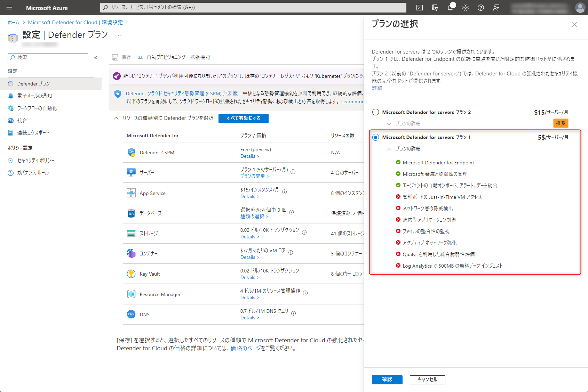This screenshot has width=588, height=392.
Task: Show info tooltip for container VM core price
Action: click(x=291, y=253)
